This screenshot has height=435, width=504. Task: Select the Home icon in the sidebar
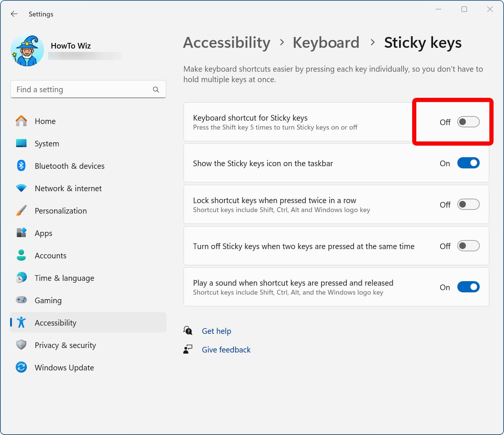pyautogui.click(x=21, y=121)
